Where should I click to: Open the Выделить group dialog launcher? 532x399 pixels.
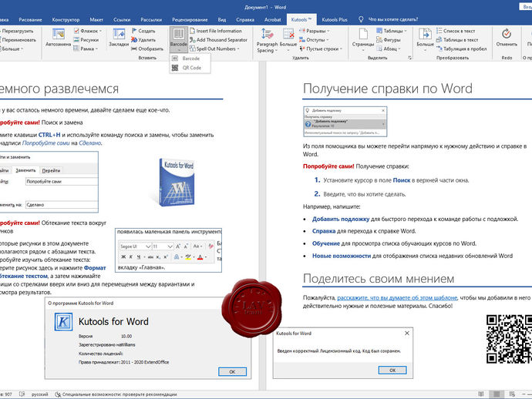(410, 58)
